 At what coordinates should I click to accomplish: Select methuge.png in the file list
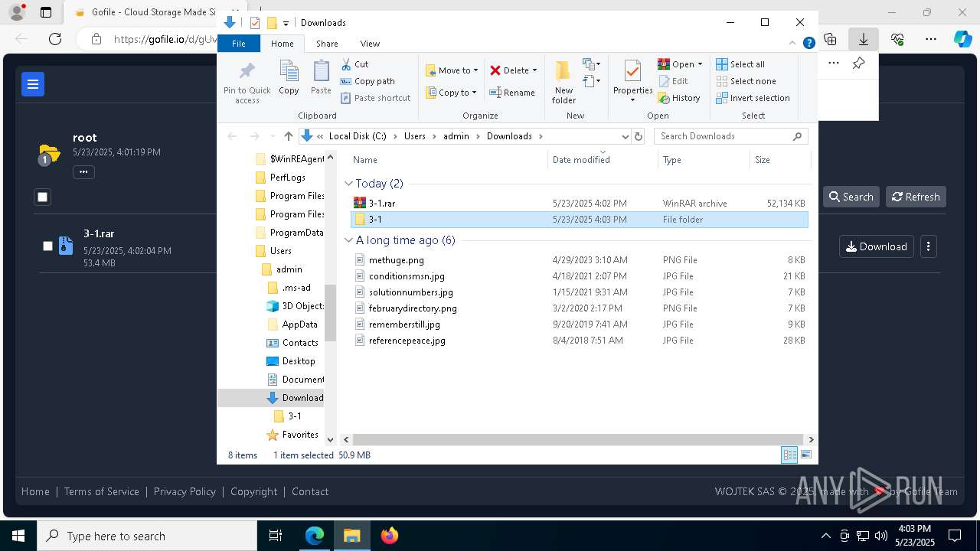pyautogui.click(x=579, y=260)
